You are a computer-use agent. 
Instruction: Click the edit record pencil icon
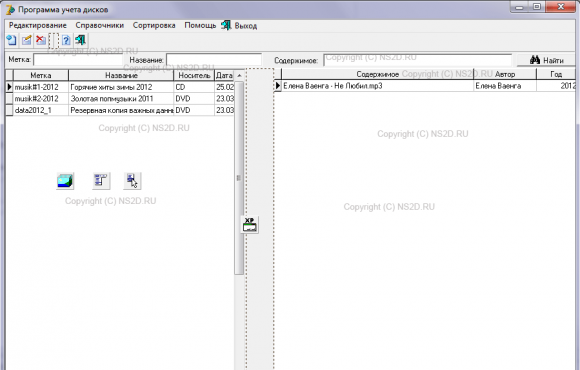tap(27, 40)
